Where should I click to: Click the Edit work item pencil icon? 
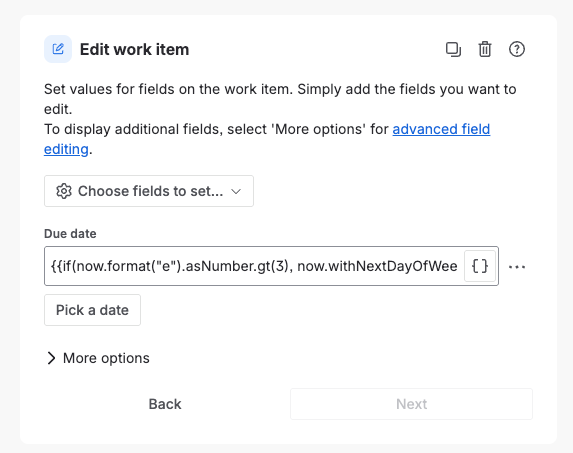coord(58,49)
